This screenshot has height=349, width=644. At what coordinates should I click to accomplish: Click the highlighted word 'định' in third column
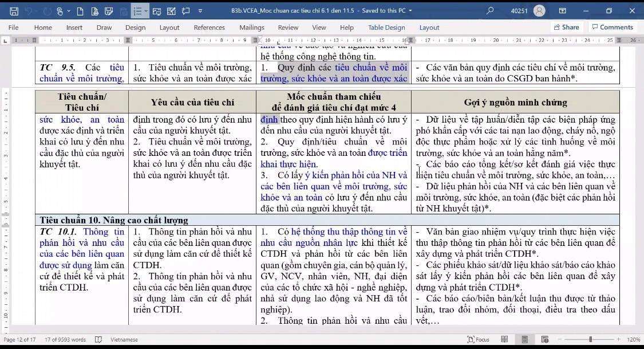(x=269, y=120)
